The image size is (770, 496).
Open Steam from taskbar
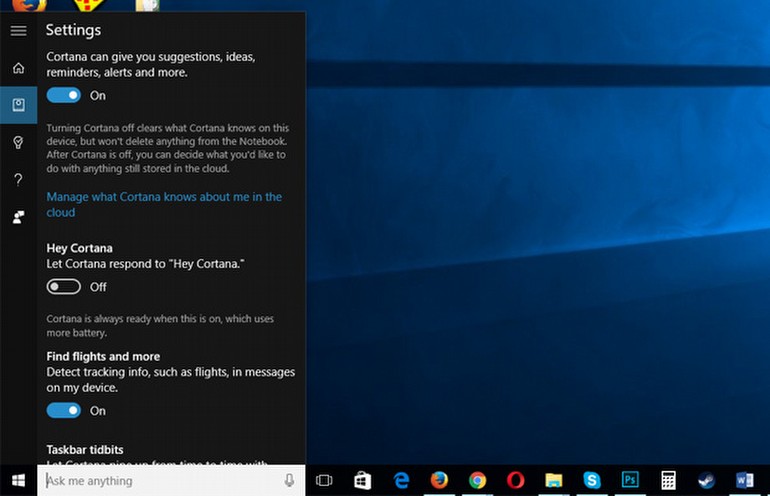pyautogui.click(x=707, y=480)
